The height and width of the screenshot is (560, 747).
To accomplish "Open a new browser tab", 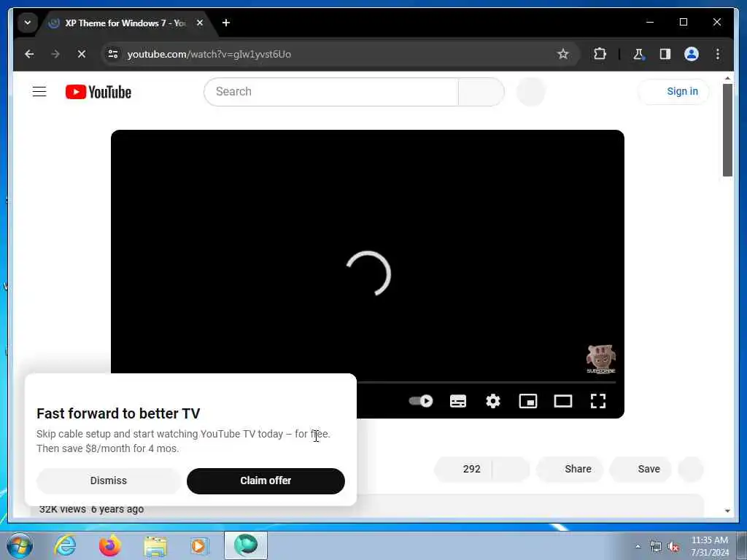I will (x=226, y=23).
